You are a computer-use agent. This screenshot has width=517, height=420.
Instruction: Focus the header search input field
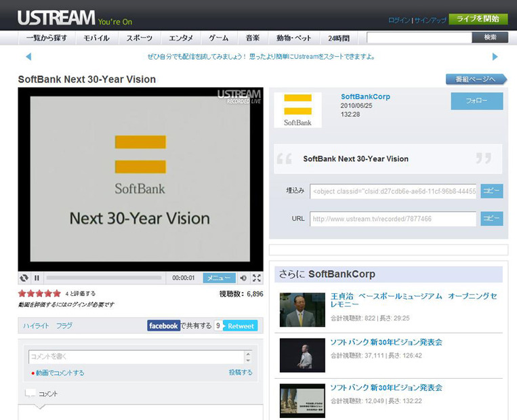[x=419, y=37]
